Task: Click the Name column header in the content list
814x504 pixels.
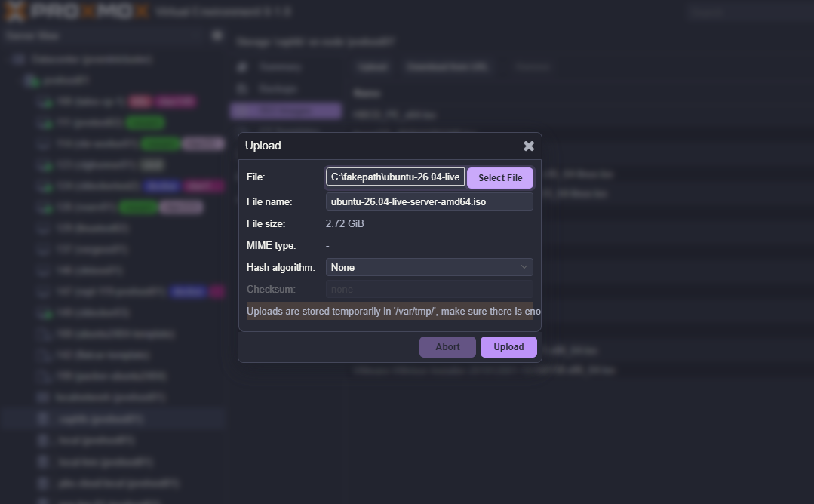Action: (x=367, y=94)
